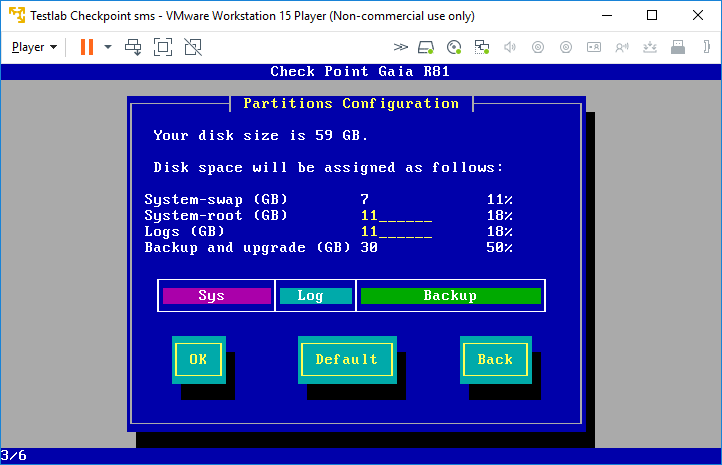This screenshot has height=465, width=722.
Task: Click the bracket icon at toolbar end
Action: tap(707, 47)
